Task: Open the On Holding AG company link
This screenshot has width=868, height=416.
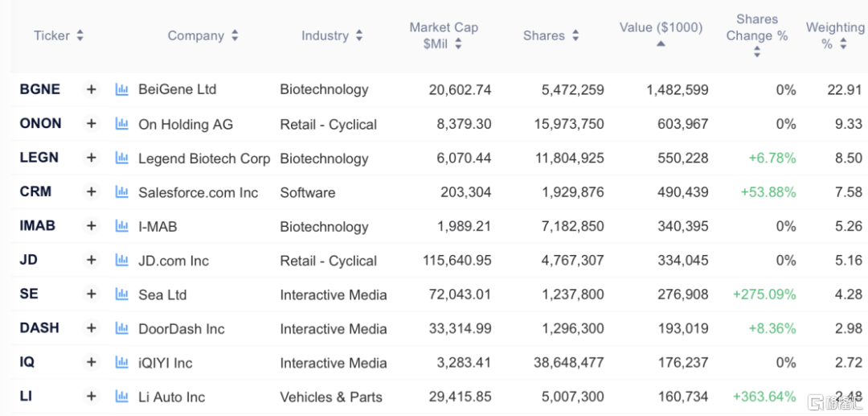Action: [186, 125]
